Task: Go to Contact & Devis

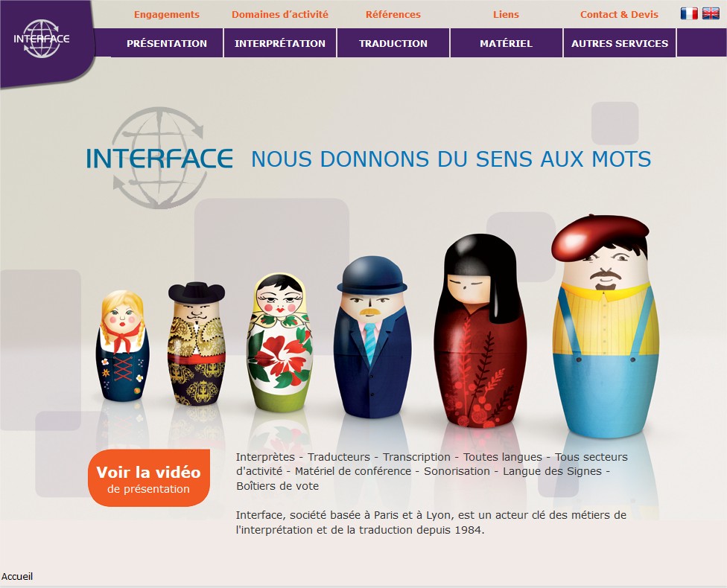Action: coord(620,14)
